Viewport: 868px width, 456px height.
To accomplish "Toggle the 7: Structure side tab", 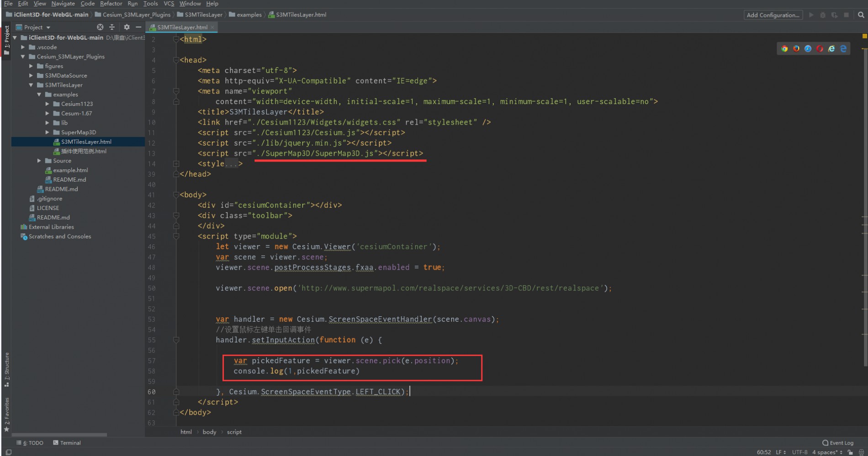I will click(x=6, y=369).
